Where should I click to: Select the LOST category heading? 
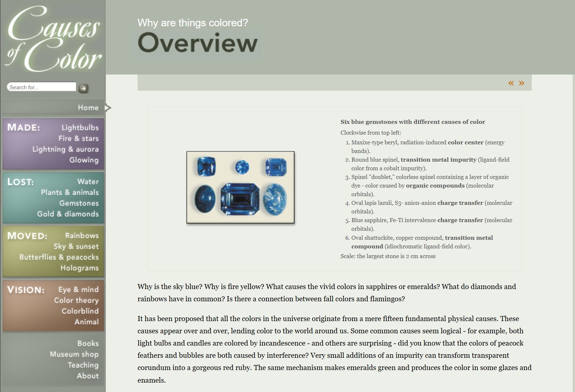21,182
